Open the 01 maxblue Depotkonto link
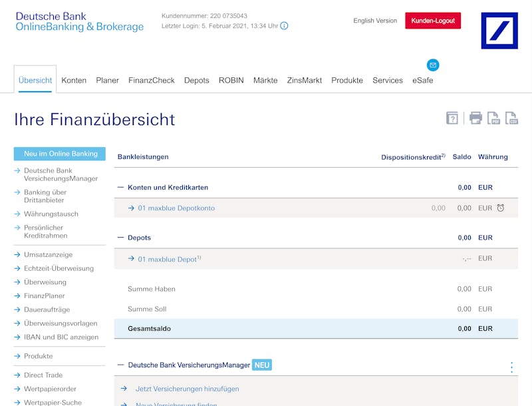The width and height of the screenshot is (532, 406). (x=176, y=208)
